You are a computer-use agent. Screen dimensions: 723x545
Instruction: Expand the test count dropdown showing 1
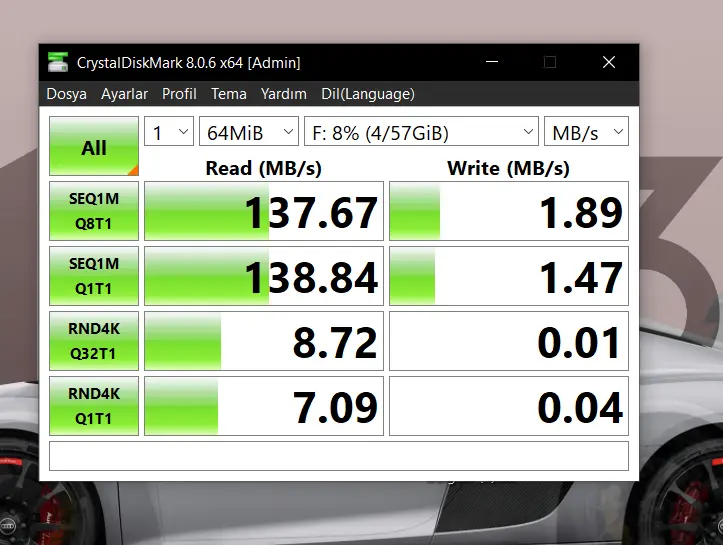coord(169,131)
